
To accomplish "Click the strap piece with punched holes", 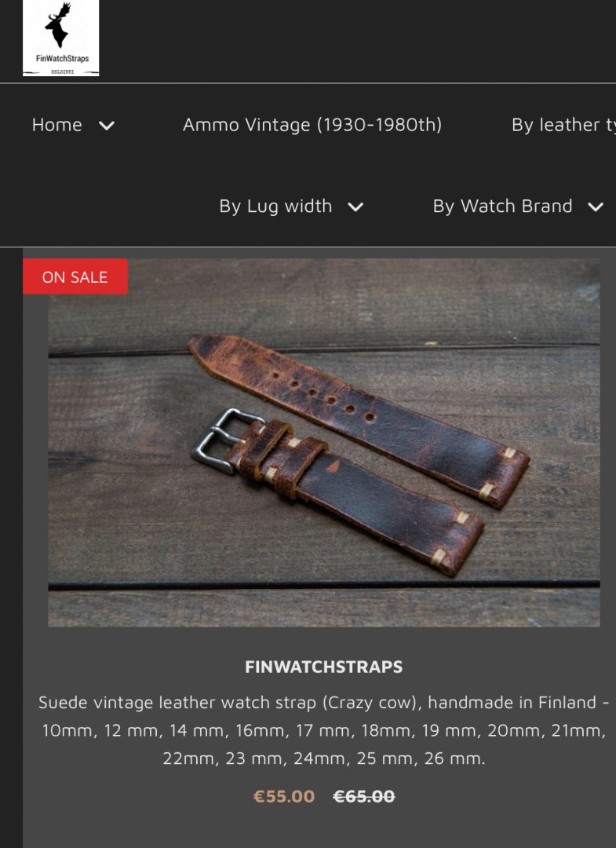I will tap(359, 419).
